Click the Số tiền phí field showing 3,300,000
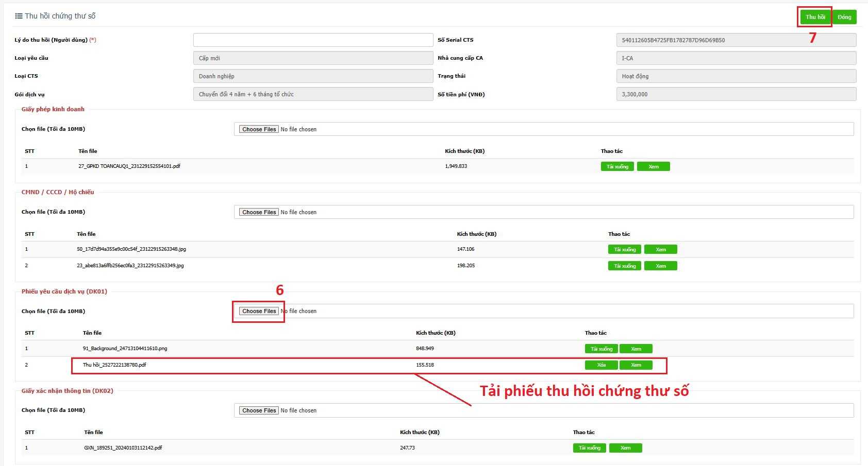This screenshot has width=868, height=466. pyautogui.click(x=736, y=94)
